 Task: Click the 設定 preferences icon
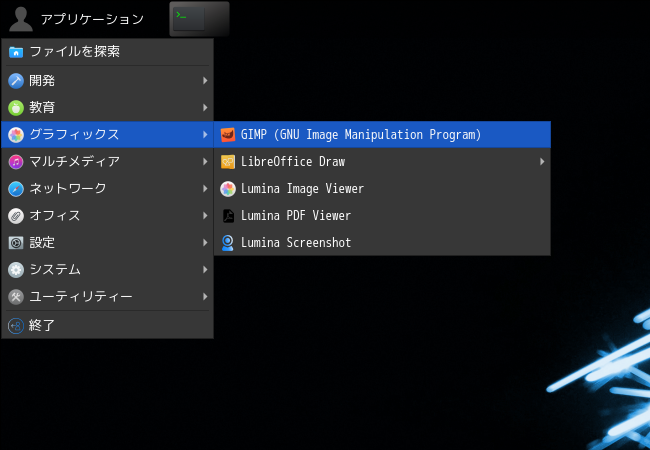[16, 243]
